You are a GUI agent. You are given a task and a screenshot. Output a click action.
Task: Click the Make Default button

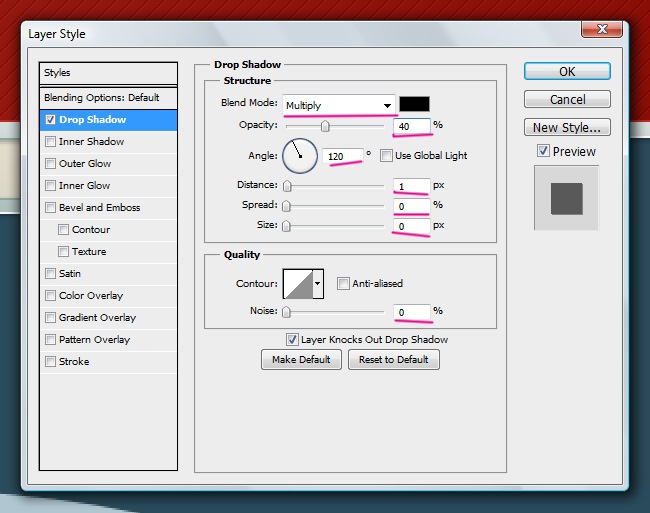301,360
